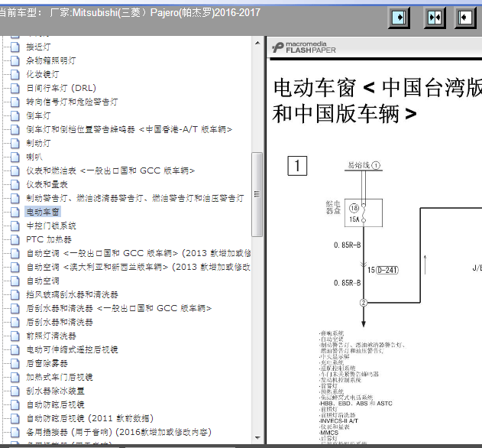Select PTC 加热器 entry
The image size is (482, 448).
49,239
